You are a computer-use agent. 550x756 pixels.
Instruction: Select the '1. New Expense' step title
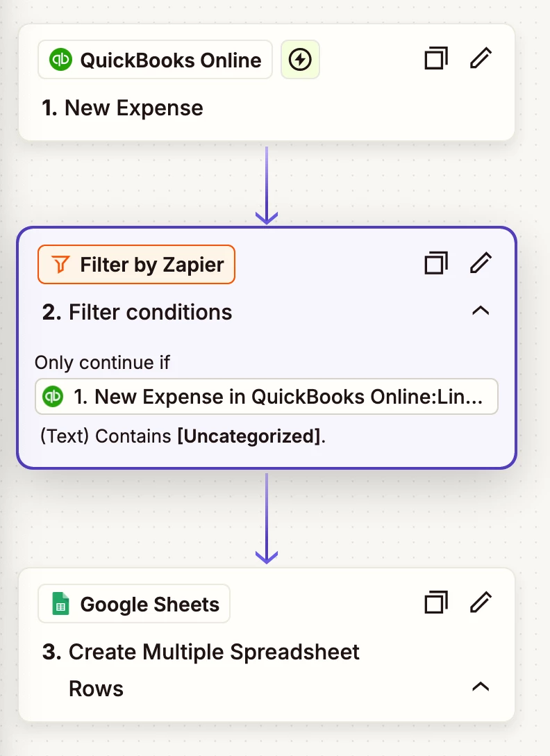pyautogui.click(x=122, y=108)
